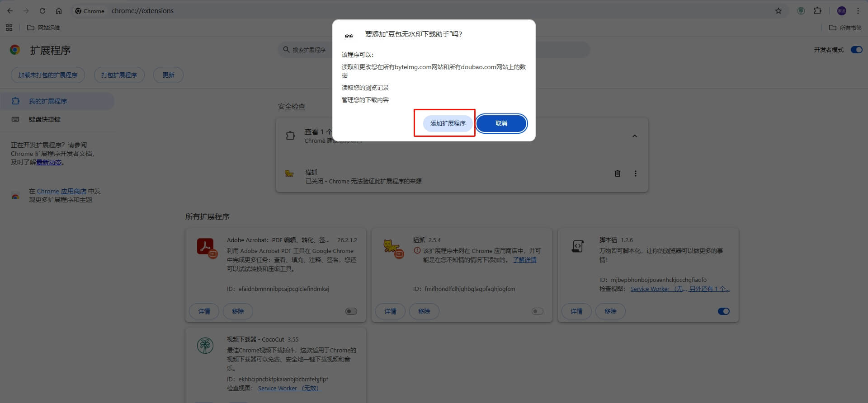Click 移除 for Adobe Acrobat

tap(238, 311)
